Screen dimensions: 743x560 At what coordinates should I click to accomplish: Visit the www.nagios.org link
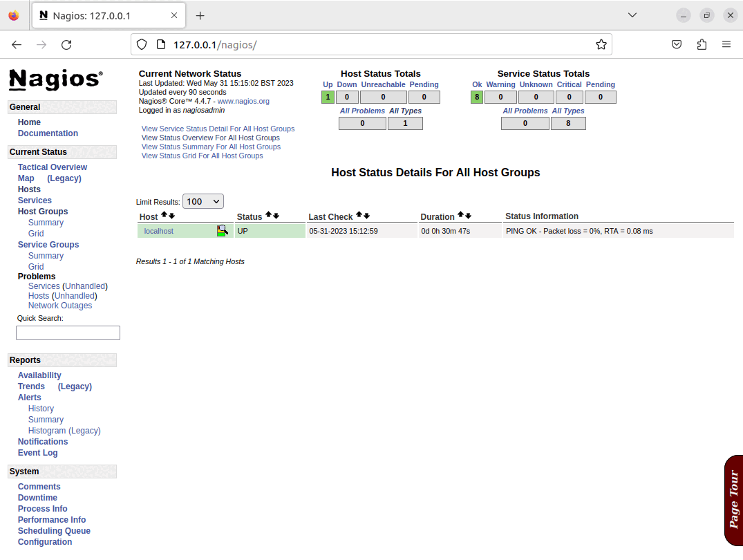[243, 101]
